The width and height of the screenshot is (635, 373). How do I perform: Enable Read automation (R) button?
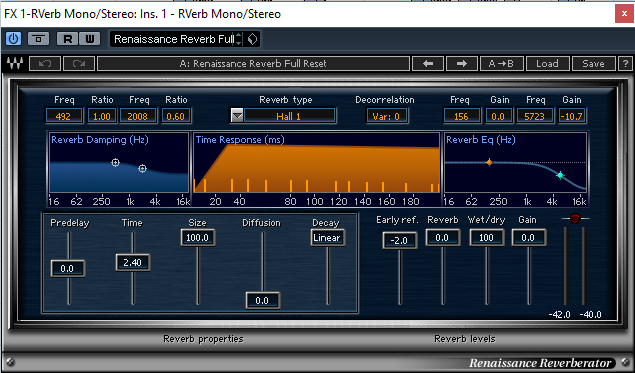(68, 39)
